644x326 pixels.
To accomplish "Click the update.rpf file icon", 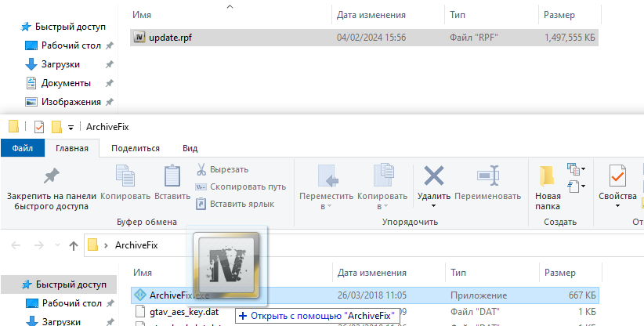I will pos(139,38).
